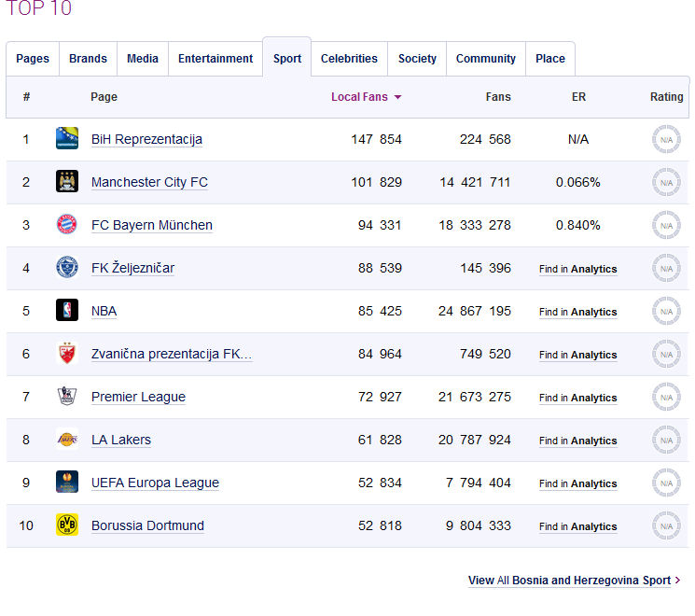This screenshot has width=695, height=616.
Task: Click the FK Željezničar club badge icon
Action: [67, 268]
